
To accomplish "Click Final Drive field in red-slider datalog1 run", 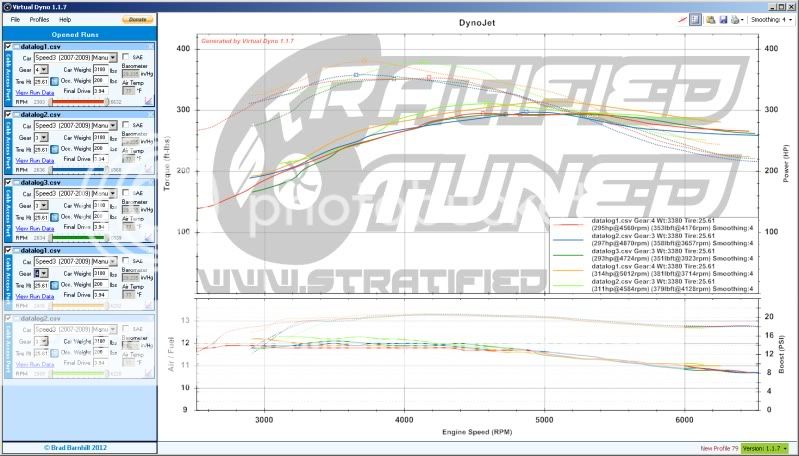I will 100,91.
